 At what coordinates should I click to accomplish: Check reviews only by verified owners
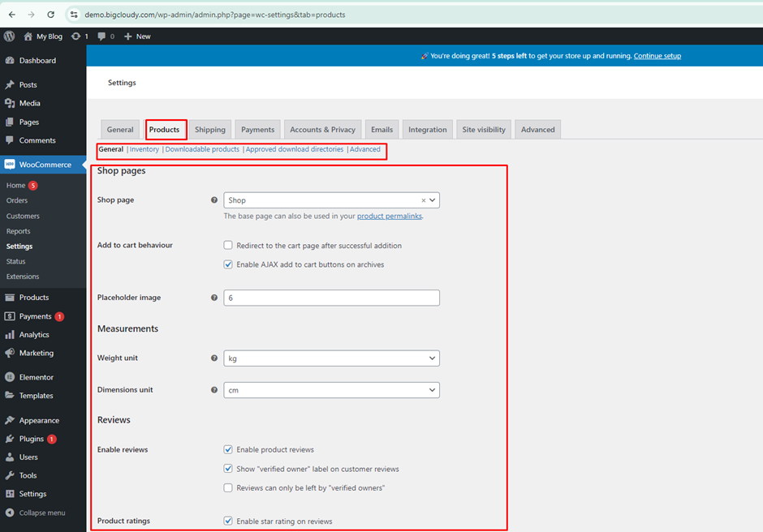228,487
